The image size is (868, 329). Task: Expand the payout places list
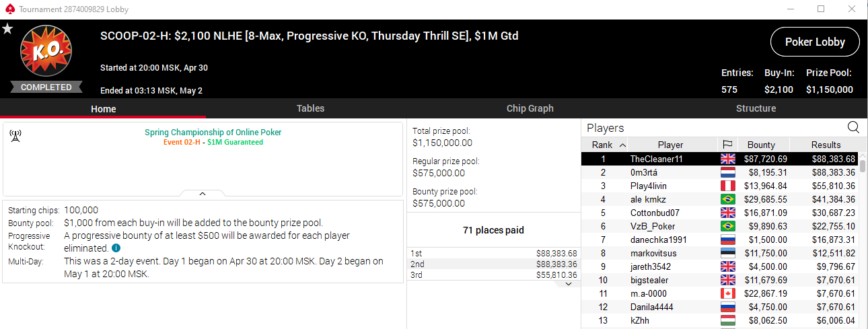click(x=568, y=284)
